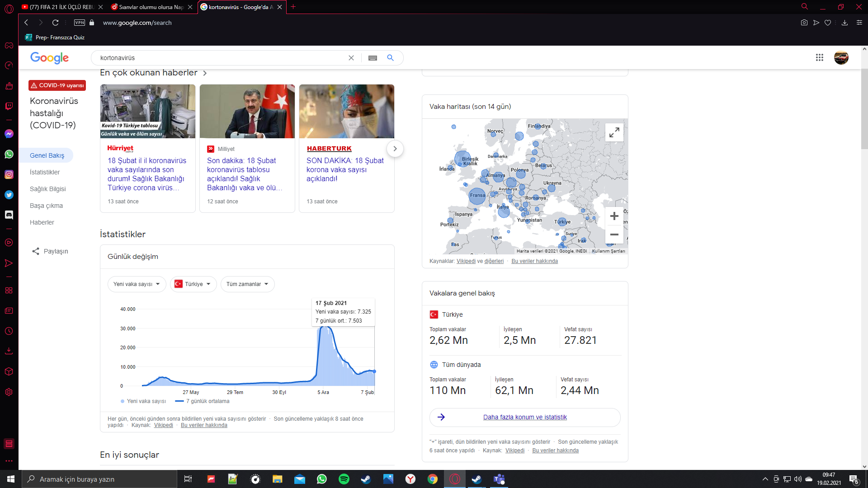The height and width of the screenshot is (488, 868).
Task: Clear the search box with X
Action: click(x=351, y=58)
